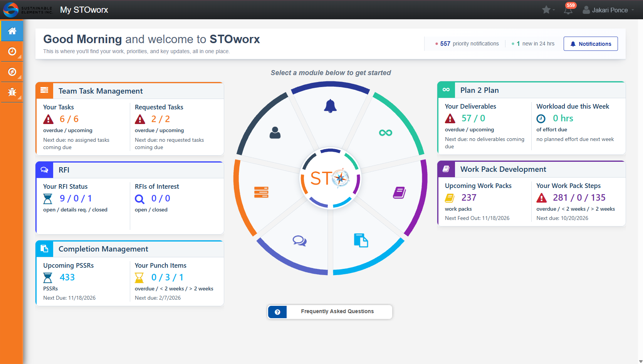Screen dimensions: 643x364
Task: Click the Plan 2 Plan infinity header icon
Action: coord(446,90)
